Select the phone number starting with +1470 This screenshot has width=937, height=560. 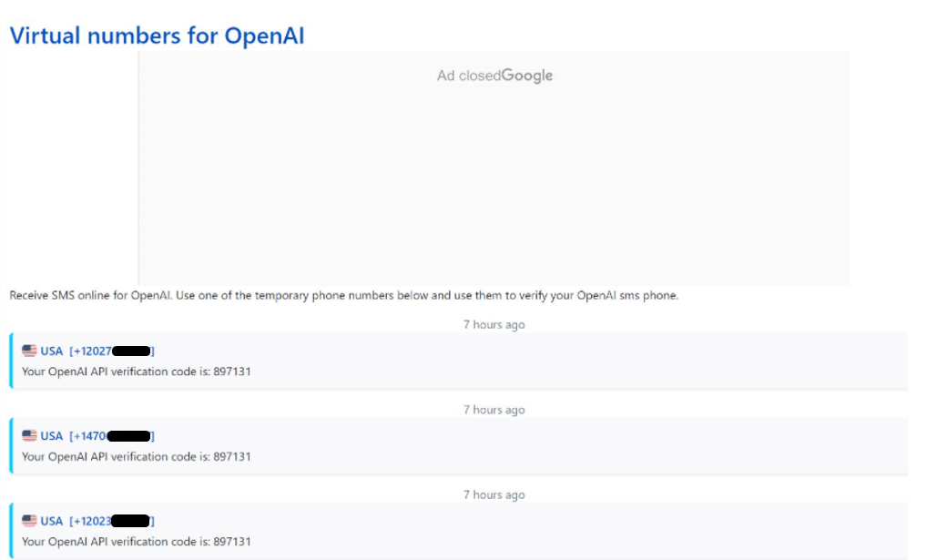[x=111, y=435]
